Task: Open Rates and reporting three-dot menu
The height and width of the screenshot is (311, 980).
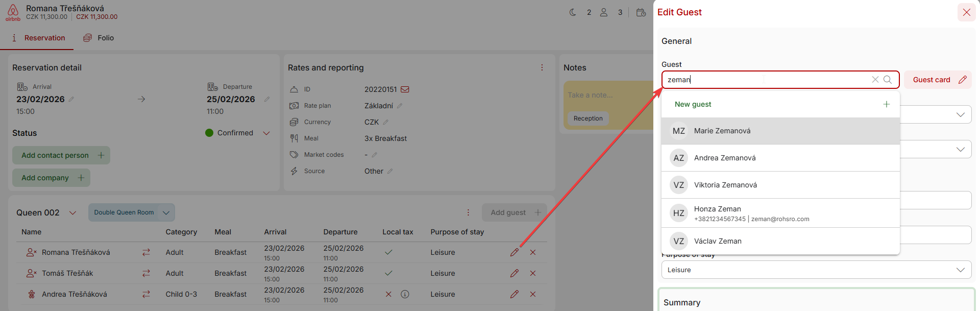Action: [542, 67]
